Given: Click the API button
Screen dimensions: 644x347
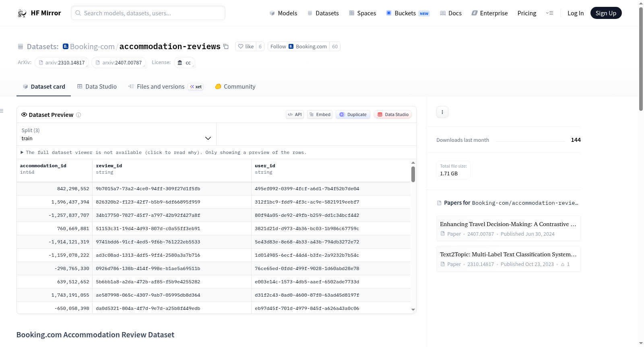Looking at the screenshot, I should tap(295, 114).
